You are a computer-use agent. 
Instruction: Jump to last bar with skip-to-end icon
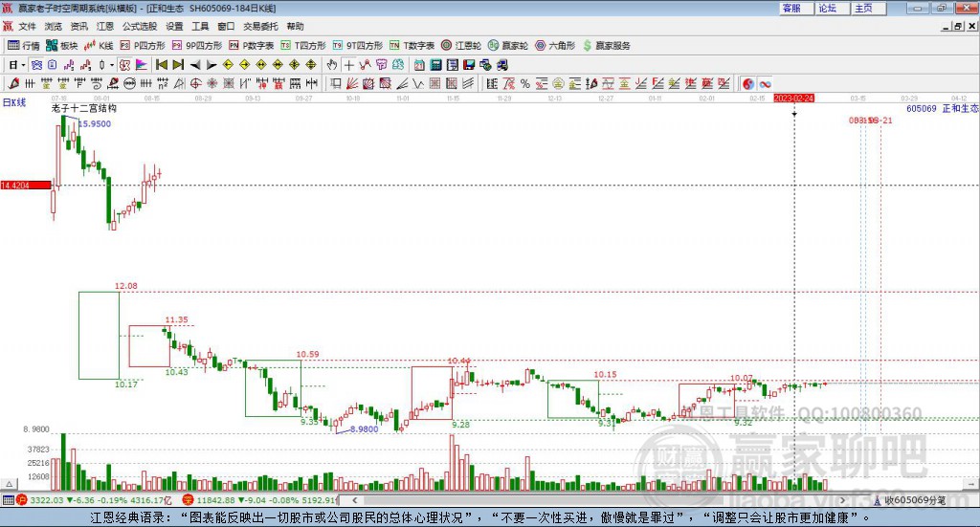(178, 65)
